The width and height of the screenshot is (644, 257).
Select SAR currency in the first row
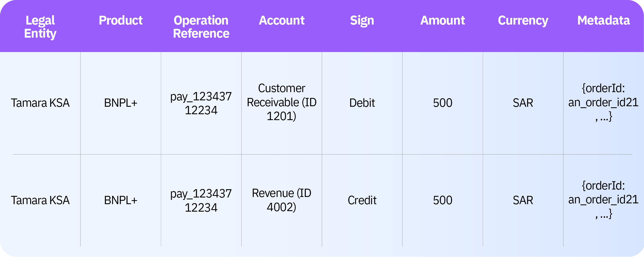[x=523, y=103]
